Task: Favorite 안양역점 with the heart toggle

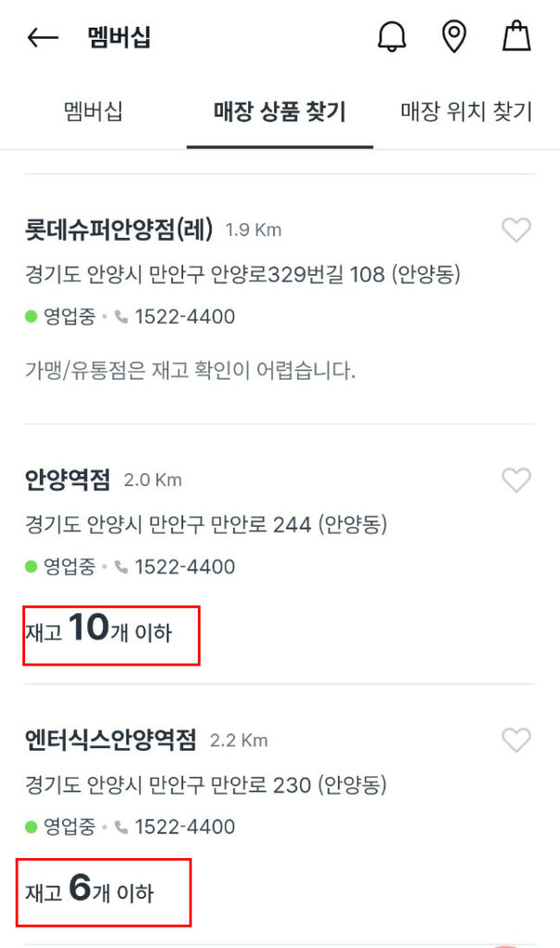Action: [x=516, y=480]
